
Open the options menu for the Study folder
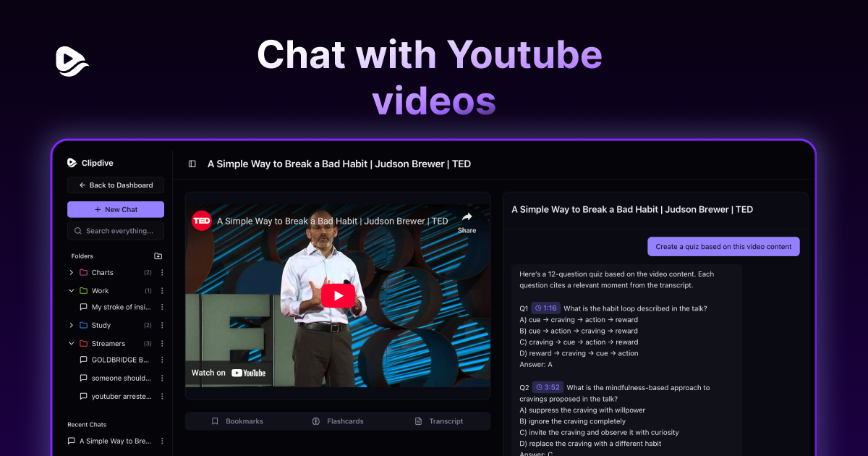pyautogui.click(x=162, y=326)
